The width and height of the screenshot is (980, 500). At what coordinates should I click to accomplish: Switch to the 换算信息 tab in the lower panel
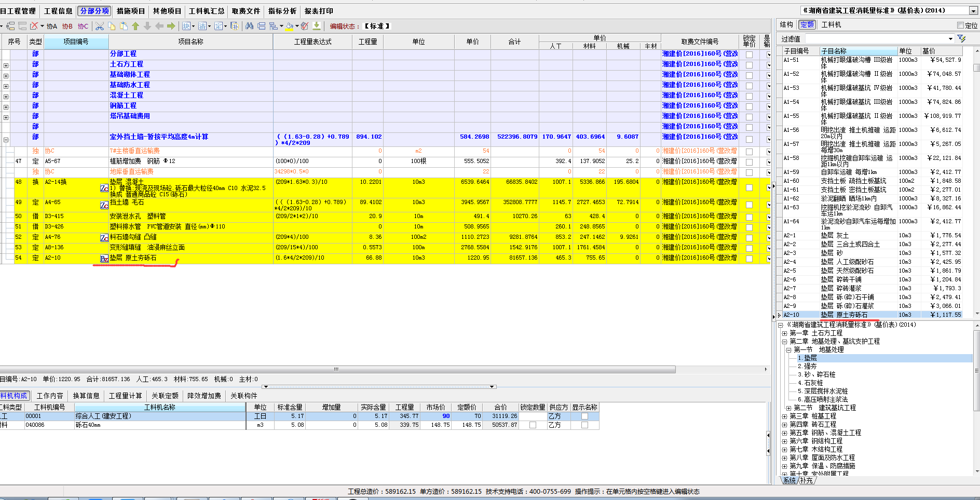(86, 396)
